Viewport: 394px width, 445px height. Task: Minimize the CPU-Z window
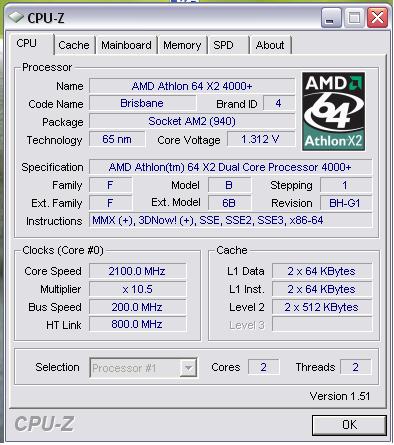coord(331,17)
